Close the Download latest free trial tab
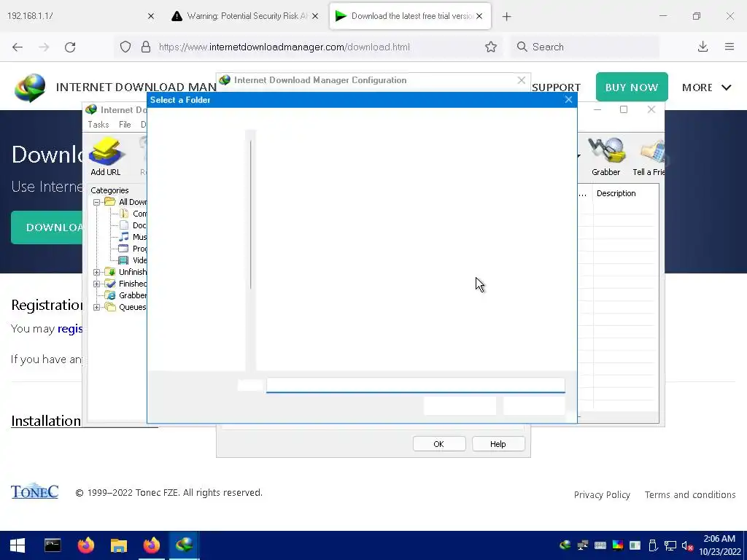 point(479,16)
